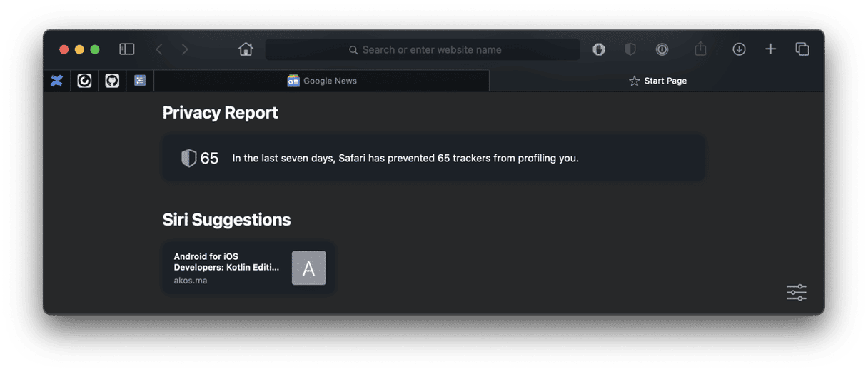Open the 1Password extension
Viewport: 868px width, 372px height.
pos(662,49)
